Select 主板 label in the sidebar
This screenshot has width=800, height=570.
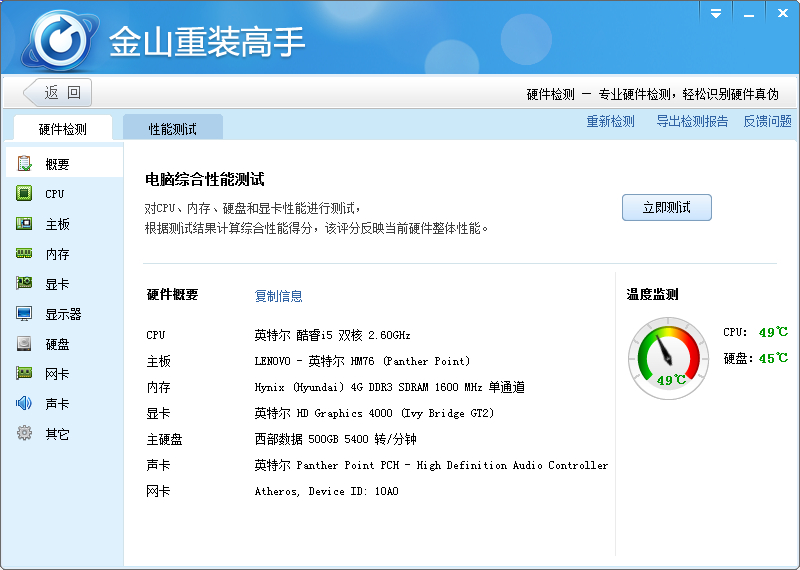coord(57,224)
